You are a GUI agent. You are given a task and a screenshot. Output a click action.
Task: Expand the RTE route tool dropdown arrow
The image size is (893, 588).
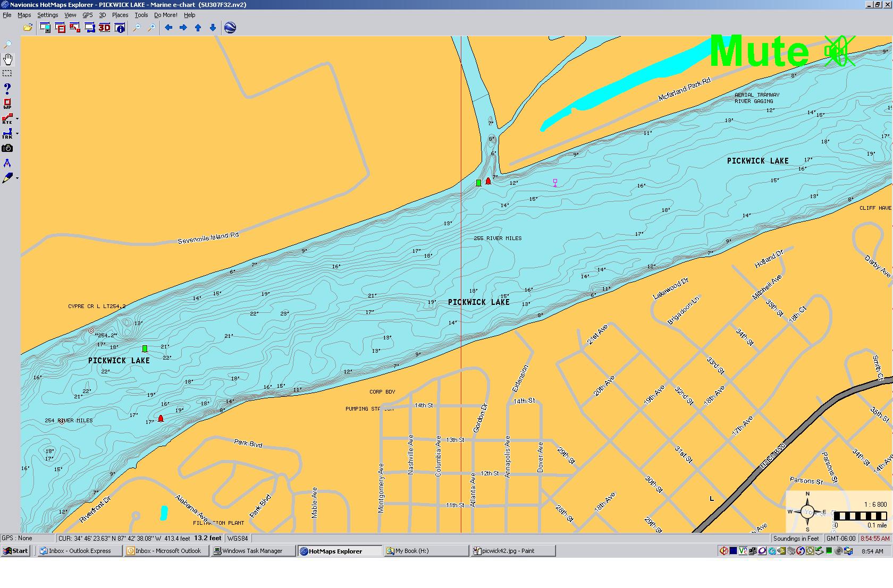click(x=18, y=119)
